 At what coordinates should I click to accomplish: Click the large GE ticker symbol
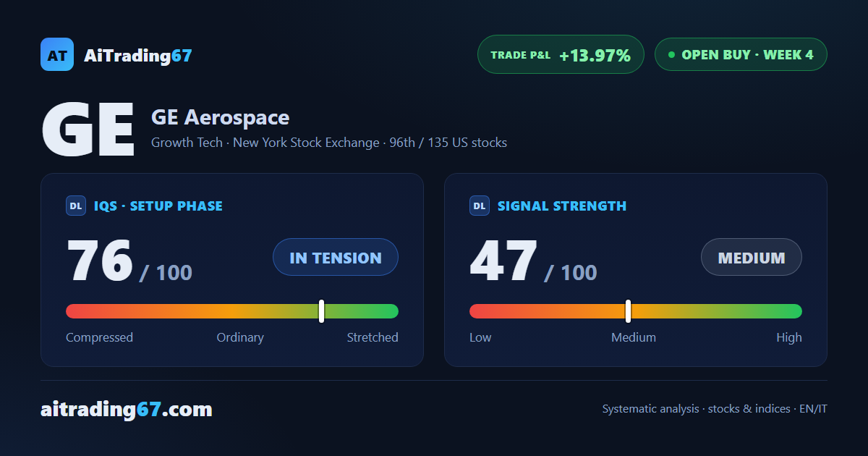pyautogui.click(x=88, y=130)
